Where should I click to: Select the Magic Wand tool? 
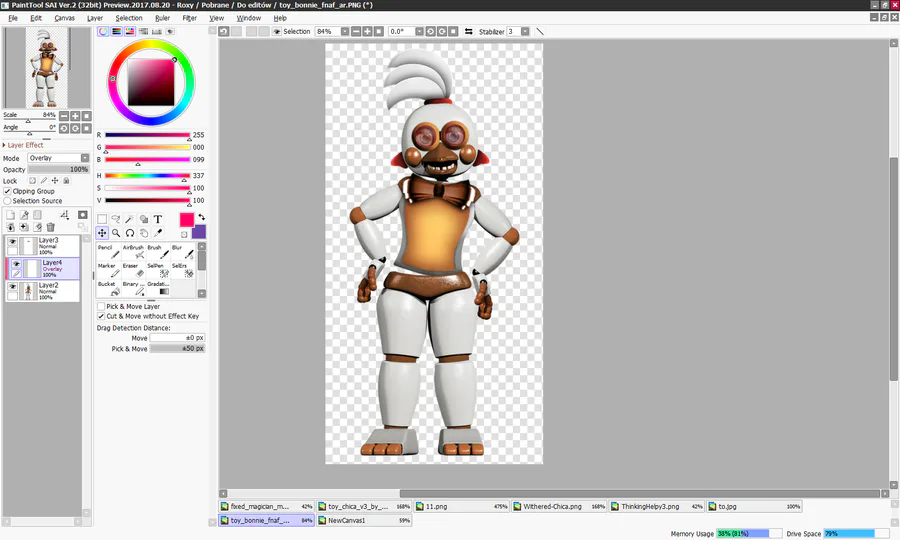click(130, 219)
